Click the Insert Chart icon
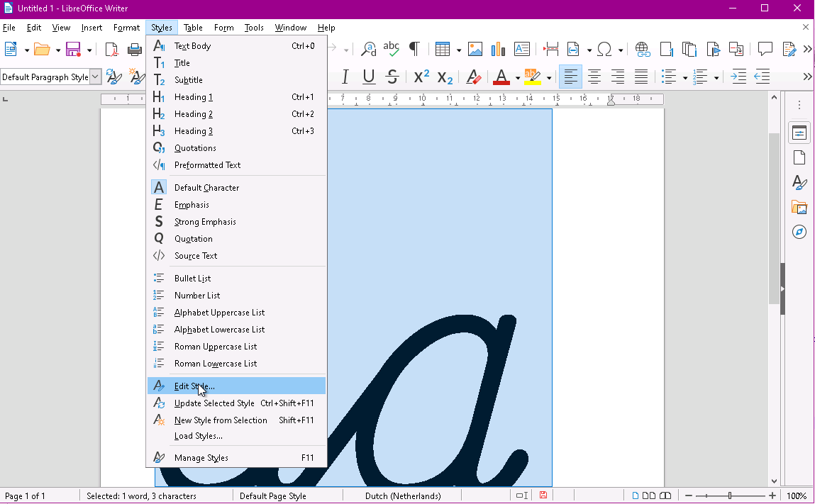Viewport: 815px width, 504px height. (498, 49)
